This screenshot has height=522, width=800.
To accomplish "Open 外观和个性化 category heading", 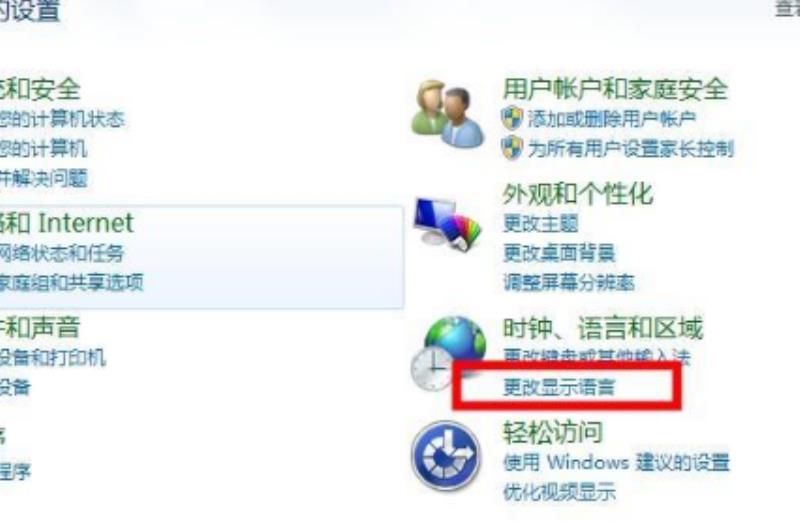I will [x=578, y=194].
